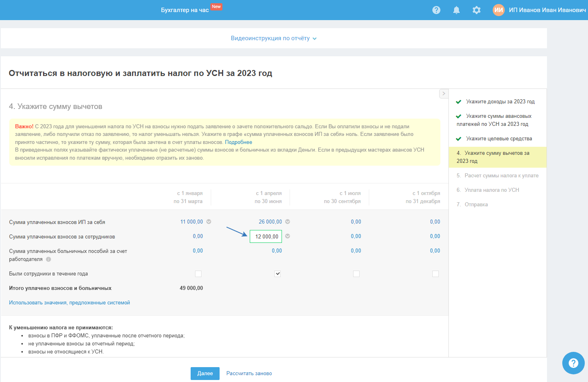588x382 pixels.
Task: Open step 6 'Уплата налога по УСН'
Action: click(488, 190)
